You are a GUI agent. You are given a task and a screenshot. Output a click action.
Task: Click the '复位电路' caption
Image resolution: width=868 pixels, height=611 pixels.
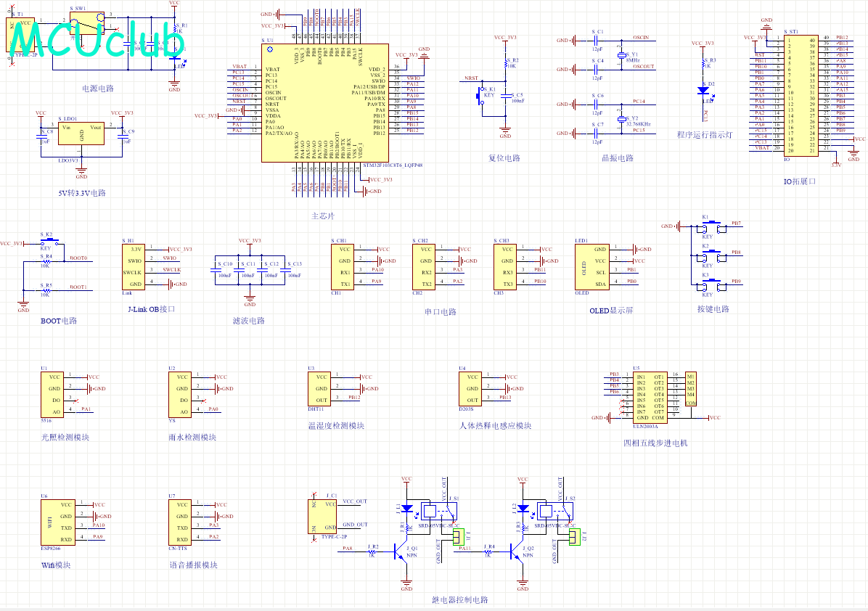point(504,157)
